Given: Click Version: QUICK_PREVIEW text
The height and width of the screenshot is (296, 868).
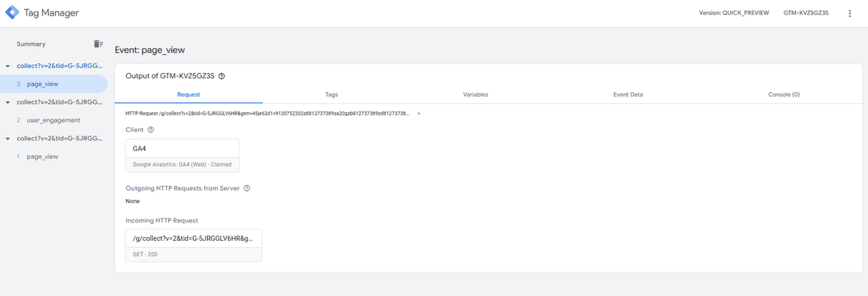Looking at the screenshot, I should tap(734, 13).
